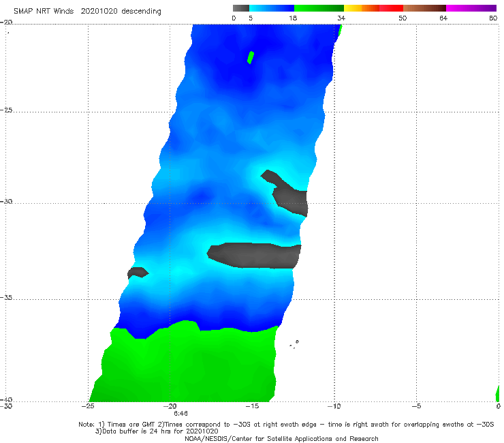Click the '-40' latitude axis label
The image size is (504, 443).
pos(7,399)
